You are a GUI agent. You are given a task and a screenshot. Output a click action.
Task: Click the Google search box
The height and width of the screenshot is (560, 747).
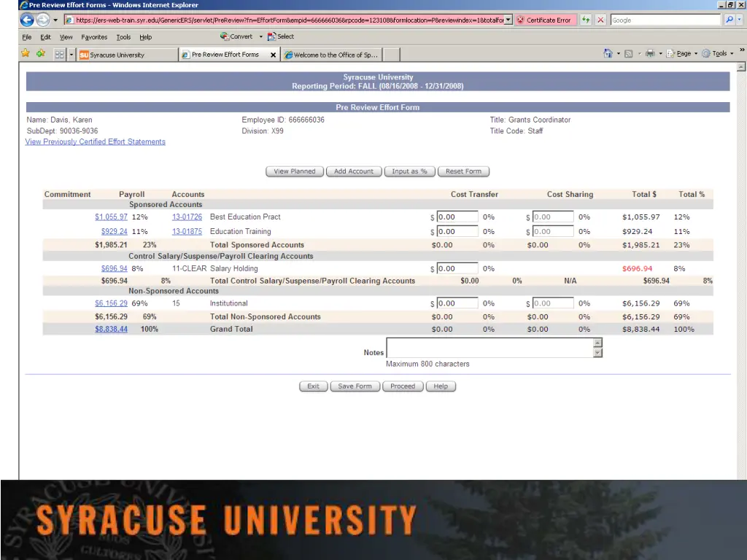[665, 20]
